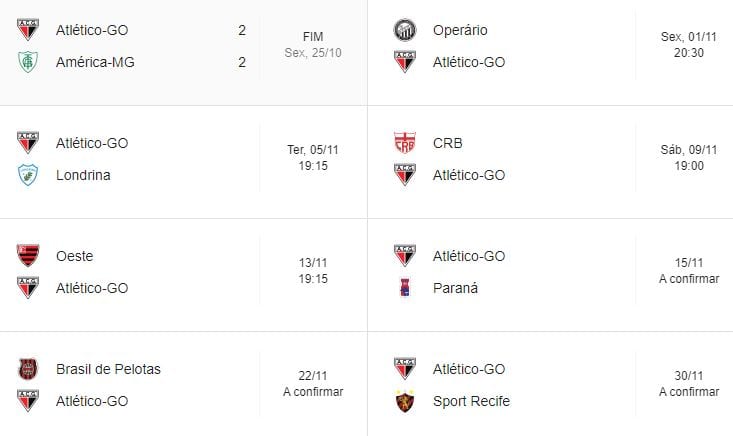Screen dimensions: 733x436
Task: Click Atlético-GO crest in finished match
Action: 28,30
